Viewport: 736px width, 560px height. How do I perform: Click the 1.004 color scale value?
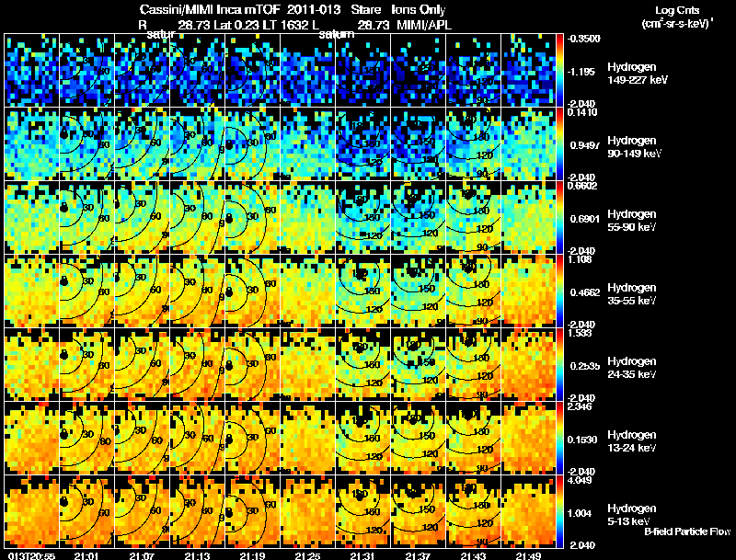pos(580,514)
